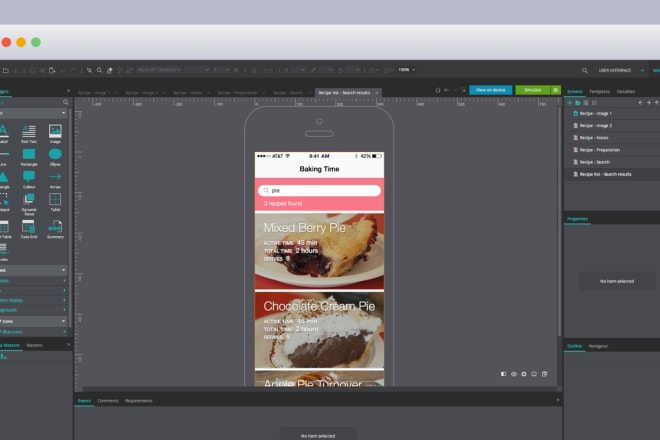Open the Outline tab

point(574,346)
